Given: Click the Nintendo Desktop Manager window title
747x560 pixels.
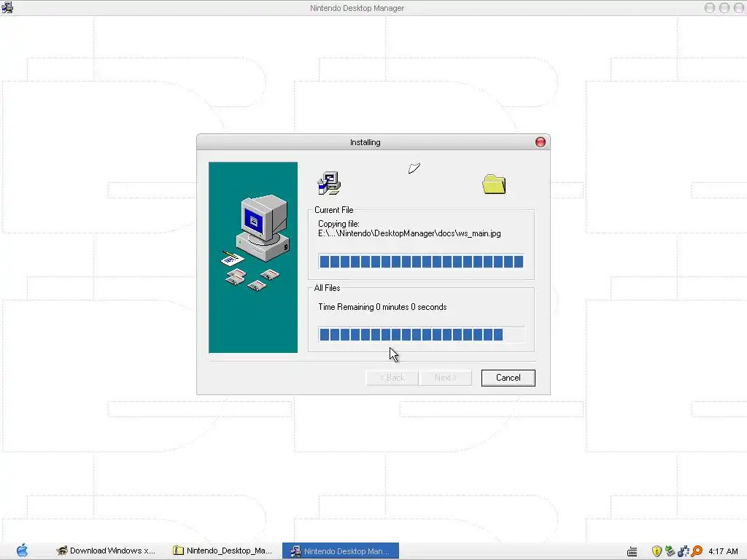Looking at the screenshot, I should coord(357,8).
